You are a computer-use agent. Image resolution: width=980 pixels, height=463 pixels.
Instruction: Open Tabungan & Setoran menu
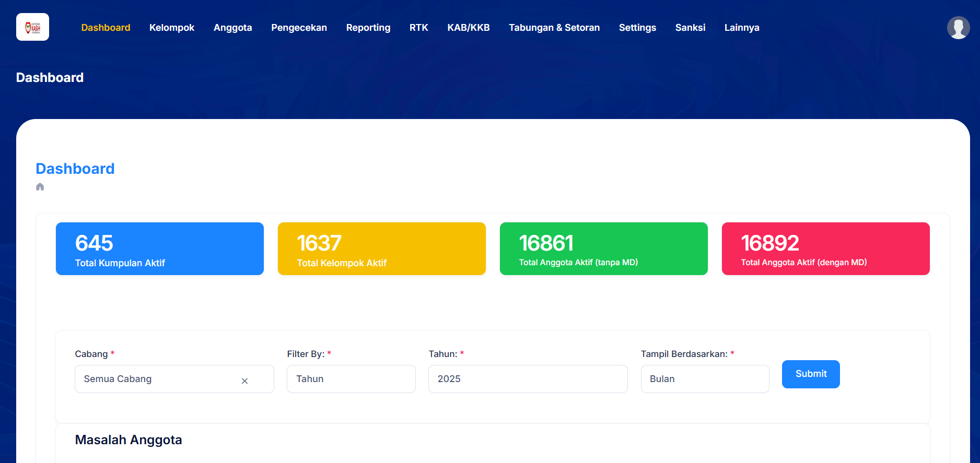pos(554,28)
